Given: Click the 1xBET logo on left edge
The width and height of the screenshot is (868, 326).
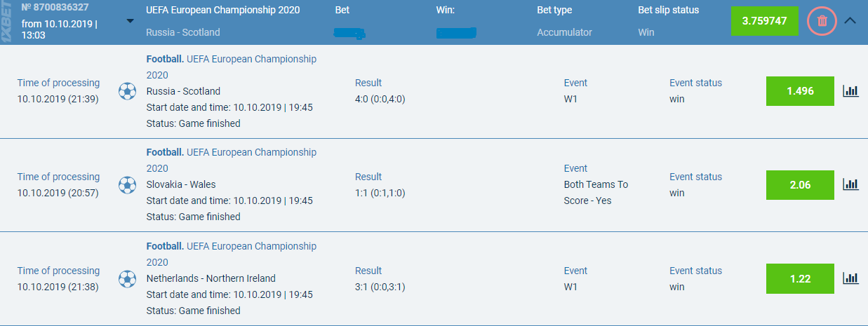Looking at the screenshot, I should [x=8, y=22].
